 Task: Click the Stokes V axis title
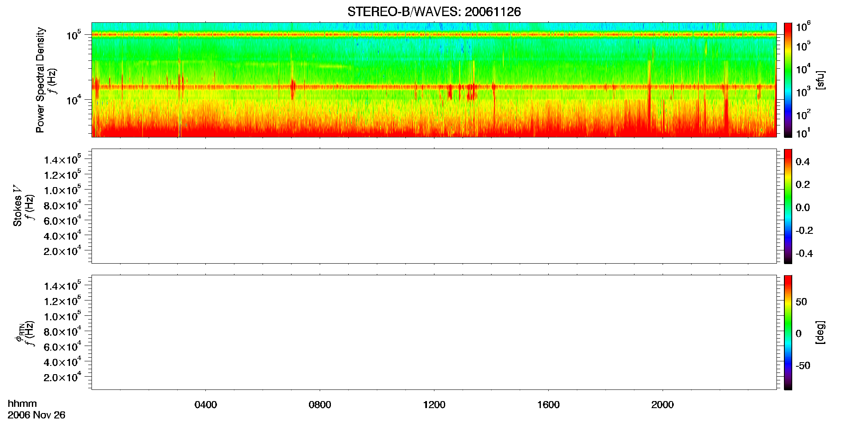(x=18, y=206)
